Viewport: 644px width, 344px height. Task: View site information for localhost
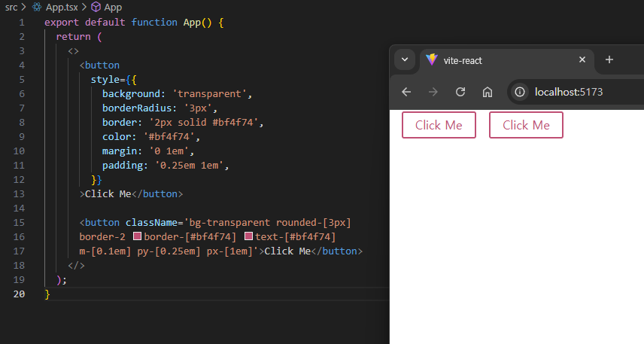[x=518, y=92]
